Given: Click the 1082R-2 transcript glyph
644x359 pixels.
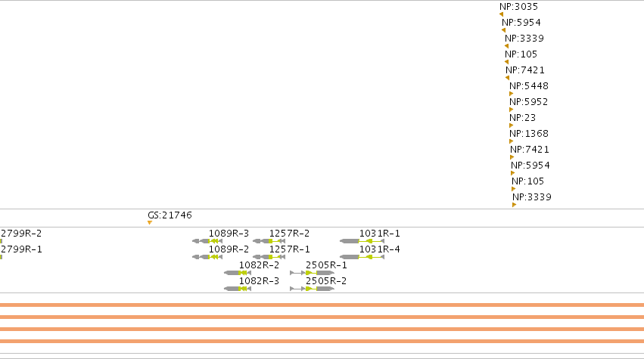Looking at the screenshot, I should coord(238,273).
